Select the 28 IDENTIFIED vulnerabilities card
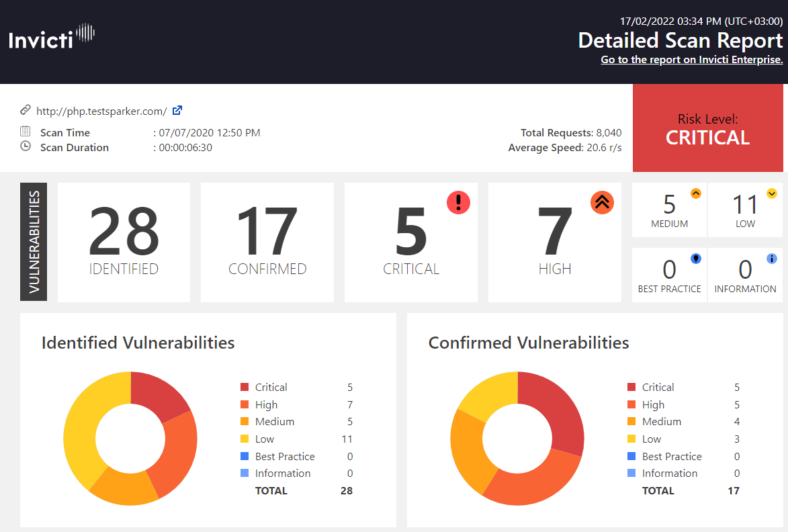Image resolution: width=788 pixels, height=532 pixels. (x=124, y=242)
